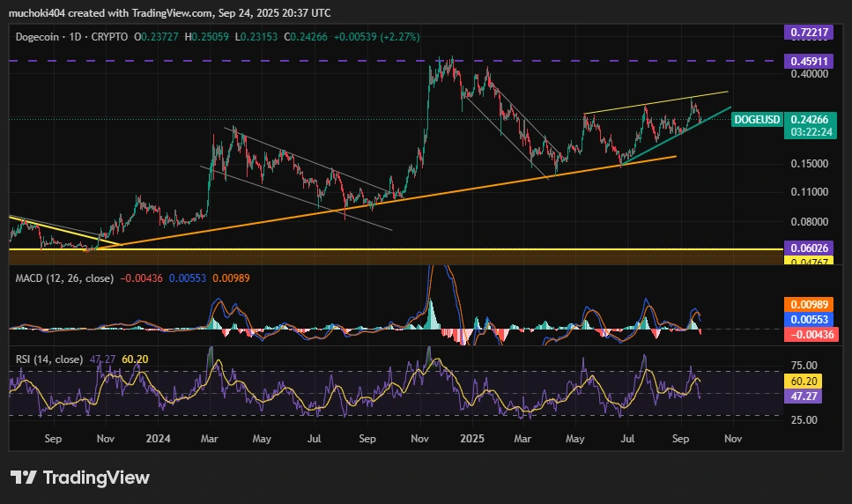Click the Dogecoin 1D CRYPTO chart title
The height and width of the screenshot is (504, 852).
(x=70, y=37)
